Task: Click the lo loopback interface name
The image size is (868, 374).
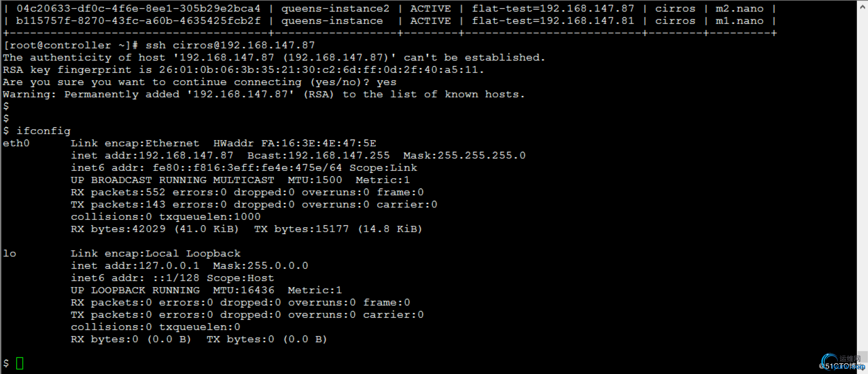Action: click(10, 253)
